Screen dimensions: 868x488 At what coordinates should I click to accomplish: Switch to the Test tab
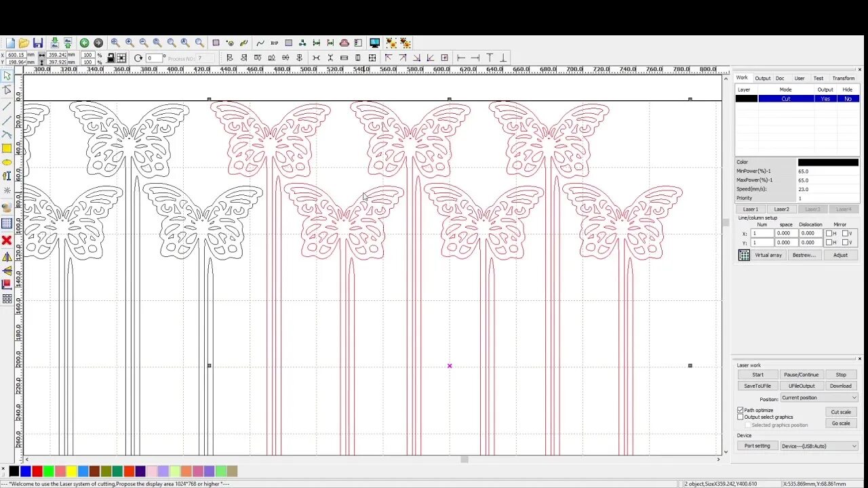(818, 78)
